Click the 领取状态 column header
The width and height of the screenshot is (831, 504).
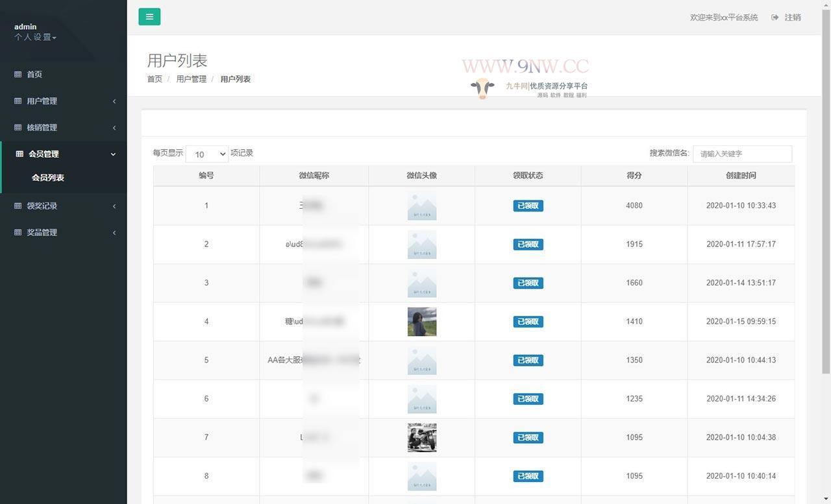point(528,176)
